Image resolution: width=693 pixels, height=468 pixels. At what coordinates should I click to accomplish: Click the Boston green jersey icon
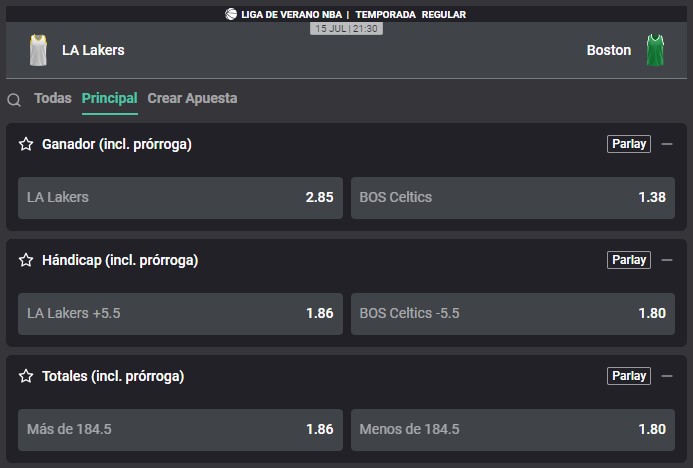(655, 50)
